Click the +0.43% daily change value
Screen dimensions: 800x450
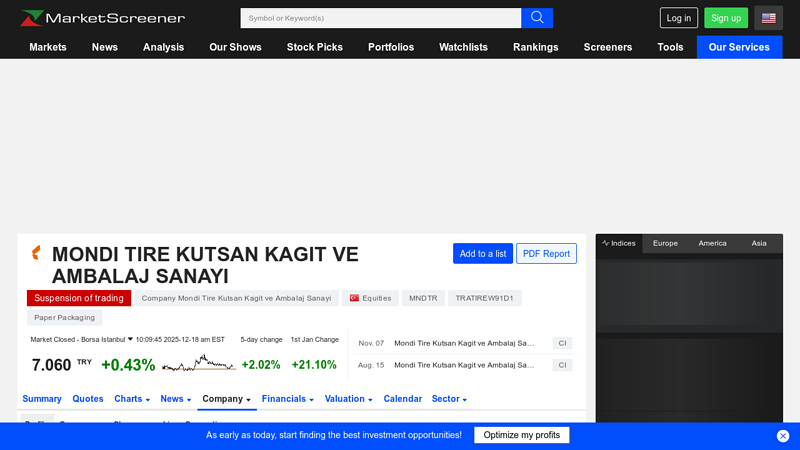click(128, 365)
